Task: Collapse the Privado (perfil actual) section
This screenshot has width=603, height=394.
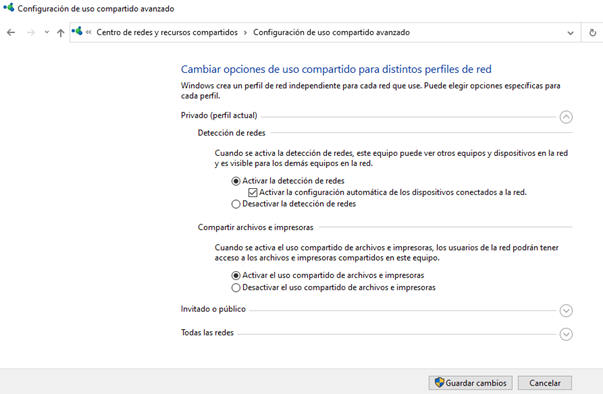Action: [x=566, y=117]
